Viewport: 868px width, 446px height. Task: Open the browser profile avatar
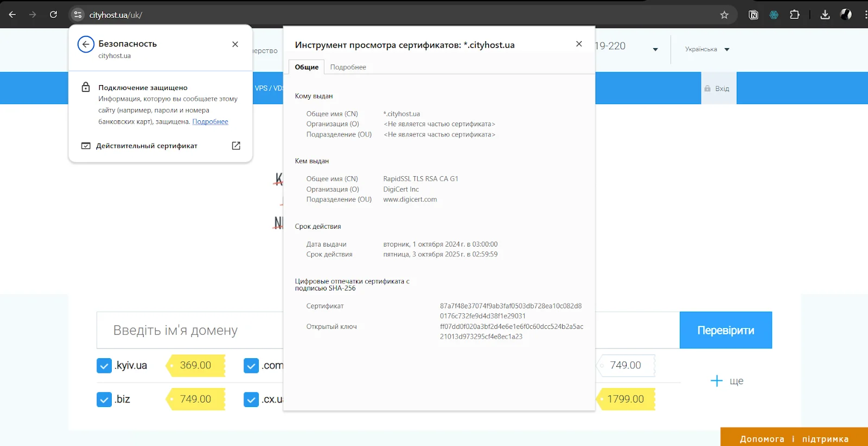click(846, 15)
